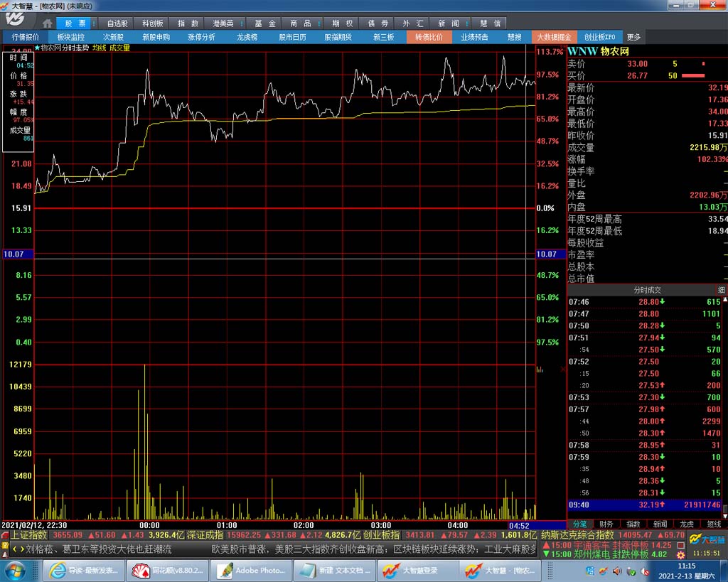This screenshot has height=582, width=728.
Task: Click the 大数据掘金 highlighted button
Action: [x=555, y=37]
